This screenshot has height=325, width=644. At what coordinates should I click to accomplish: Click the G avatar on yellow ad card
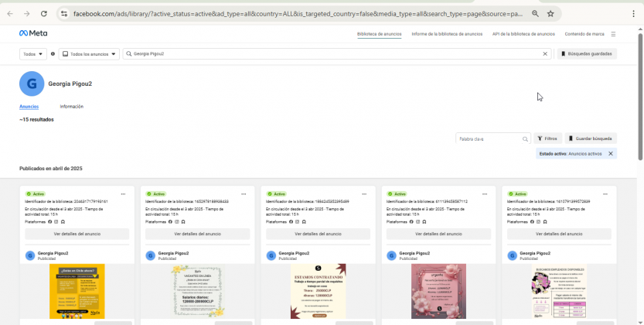30,255
